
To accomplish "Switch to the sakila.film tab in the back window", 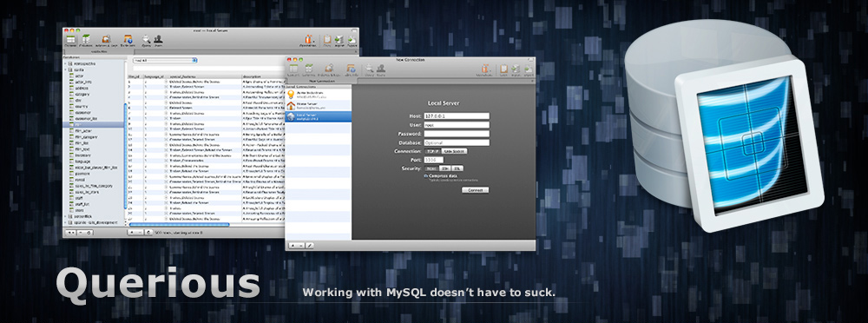I will click(99, 52).
